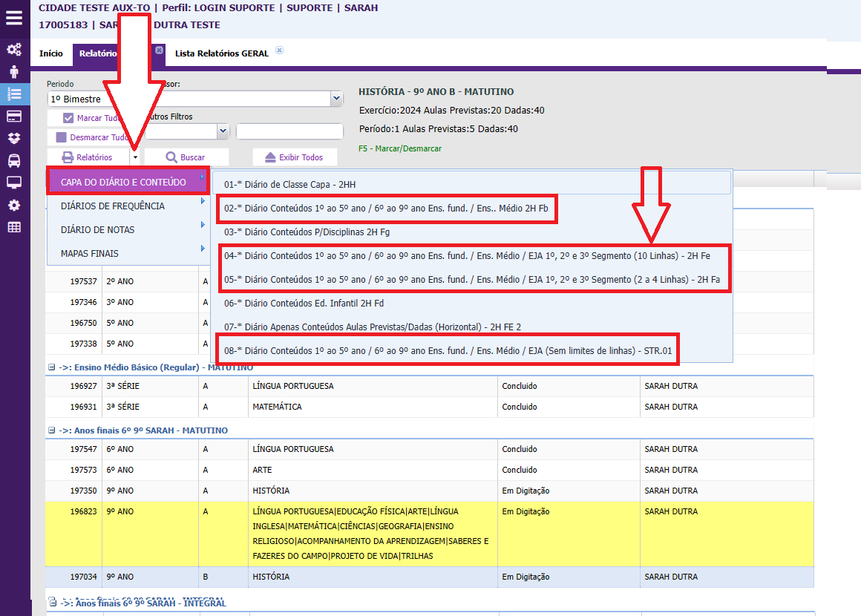
Task: Open the person icon in sidebar
Action: (x=14, y=72)
